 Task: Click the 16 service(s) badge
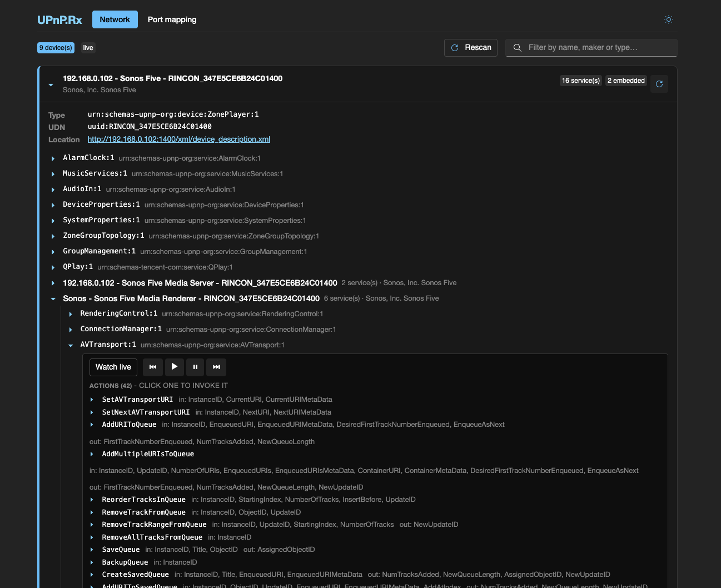tap(581, 81)
